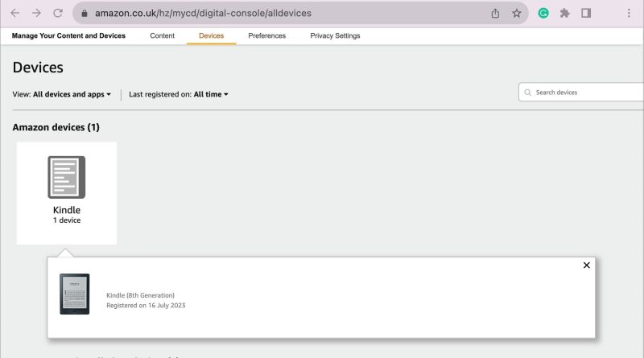The image size is (644, 358).
Task: Click the Search devices input field
Action: pos(580,93)
